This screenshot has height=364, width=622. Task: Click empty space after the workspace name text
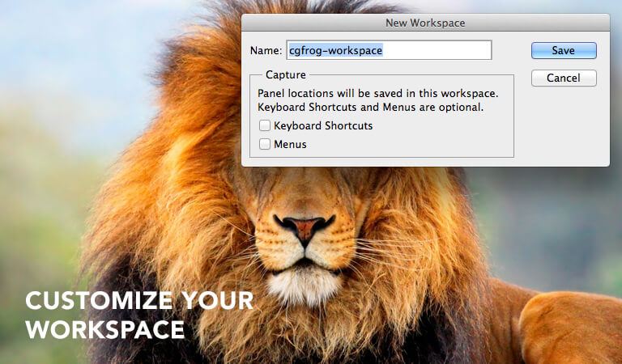coord(437,50)
